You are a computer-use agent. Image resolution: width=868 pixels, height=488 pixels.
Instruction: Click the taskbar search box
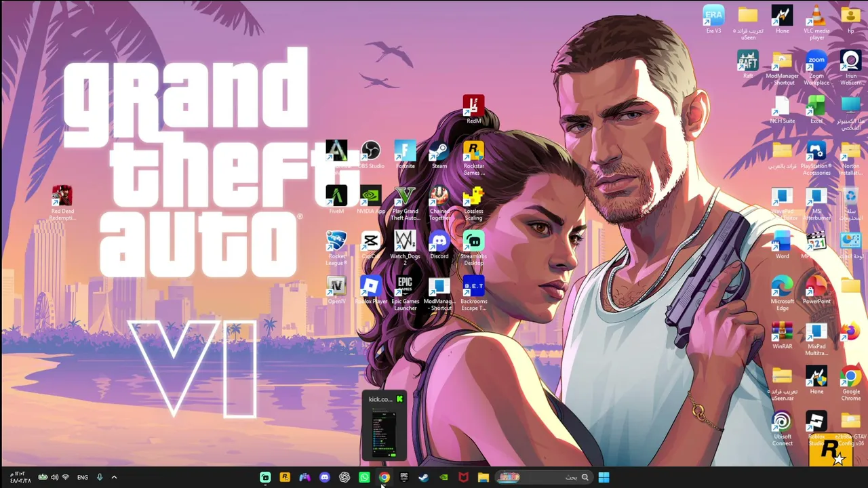click(x=545, y=477)
